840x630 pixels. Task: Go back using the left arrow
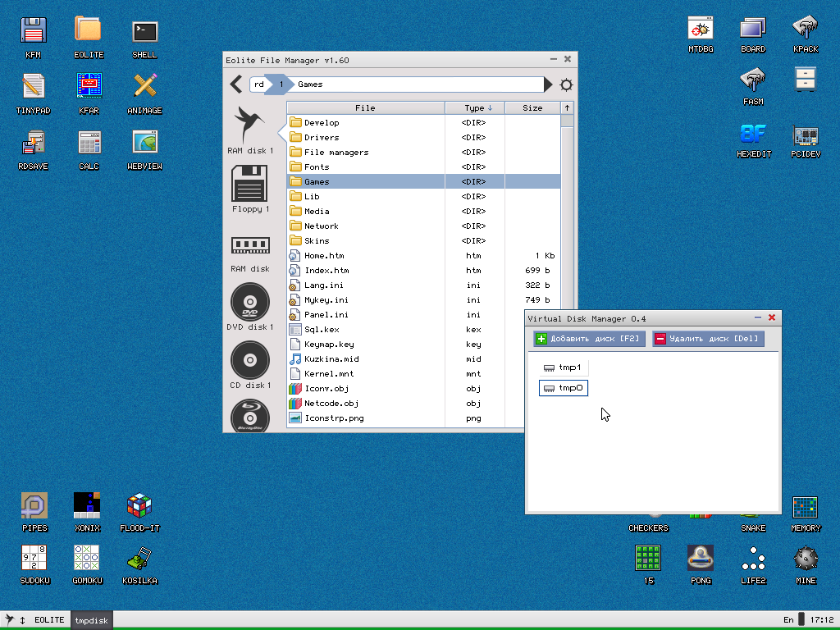tap(236, 84)
